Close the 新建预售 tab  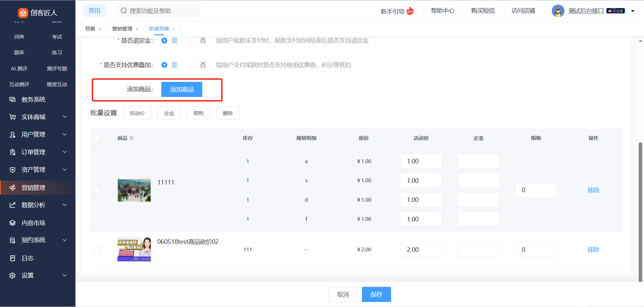point(174,29)
